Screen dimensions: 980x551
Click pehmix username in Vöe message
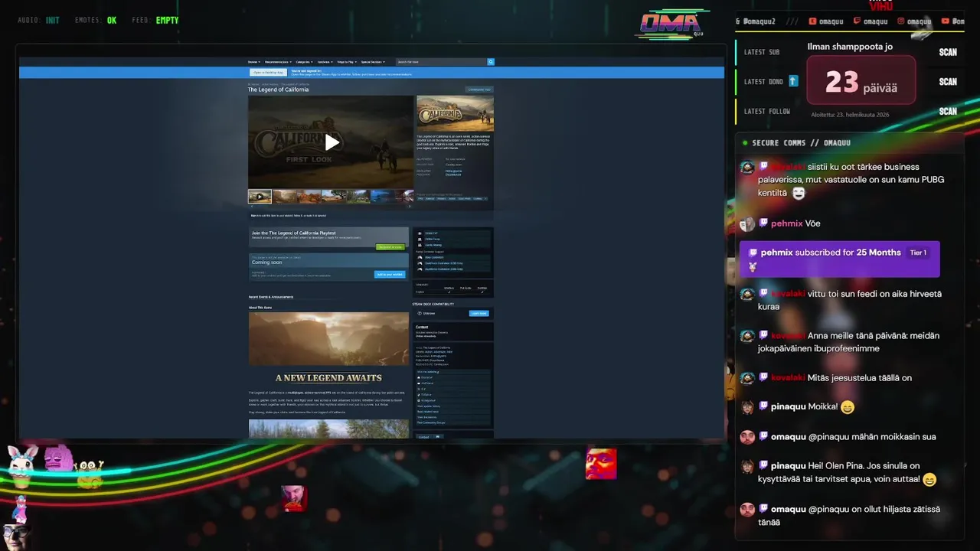786,223
